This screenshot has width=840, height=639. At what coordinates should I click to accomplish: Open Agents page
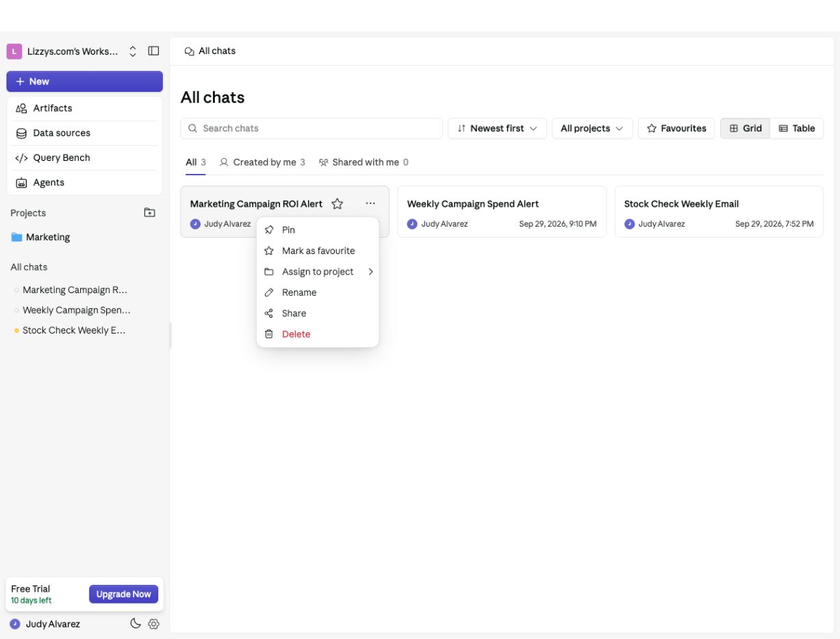click(85, 182)
